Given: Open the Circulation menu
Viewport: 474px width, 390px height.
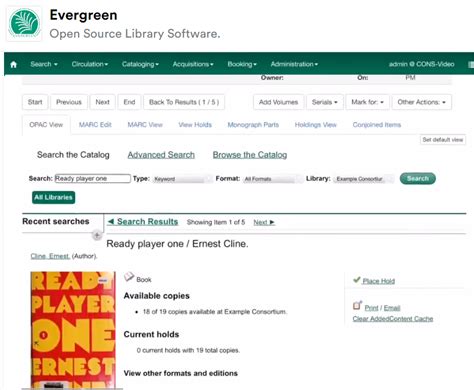Looking at the screenshot, I should 90,64.
